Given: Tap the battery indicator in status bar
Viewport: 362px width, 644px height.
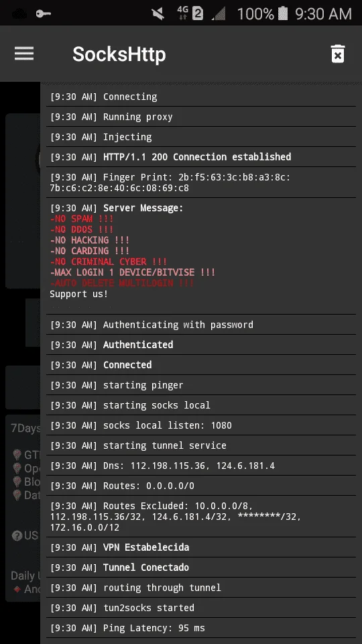Looking at the screenshot, I should pyautogui.click(x=282, y=13).
